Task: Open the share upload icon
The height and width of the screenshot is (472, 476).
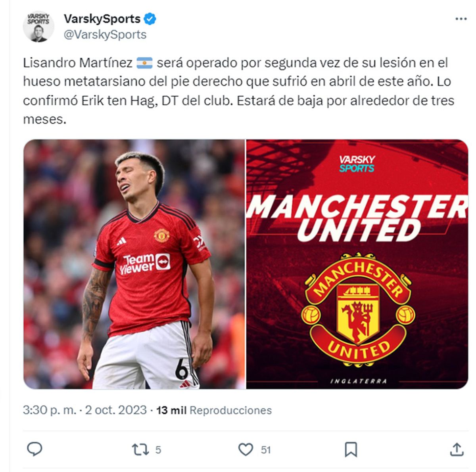Action: coord(457,449)
